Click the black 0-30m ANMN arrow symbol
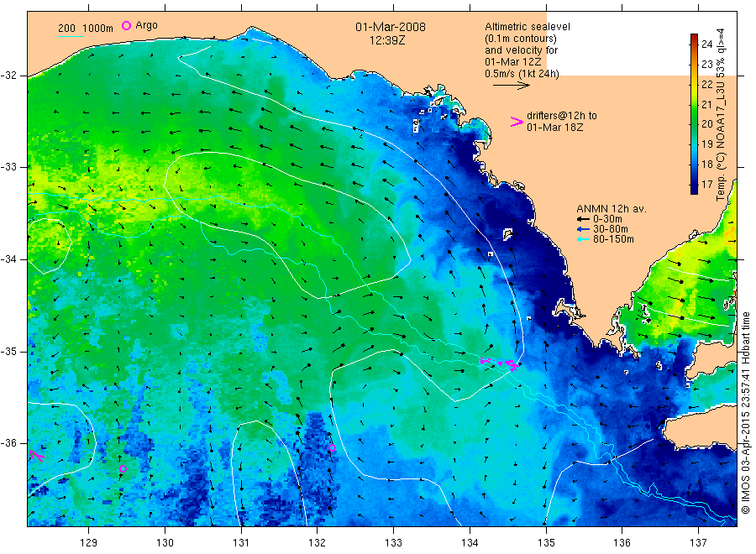The image size is (756, 554). (x=584, y=219)
